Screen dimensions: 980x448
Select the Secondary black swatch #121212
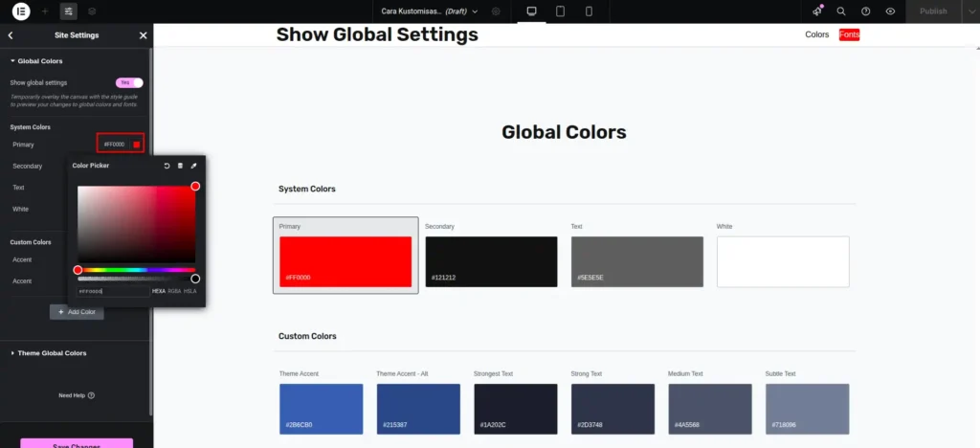pyautogui.click(x=491, y=261)
